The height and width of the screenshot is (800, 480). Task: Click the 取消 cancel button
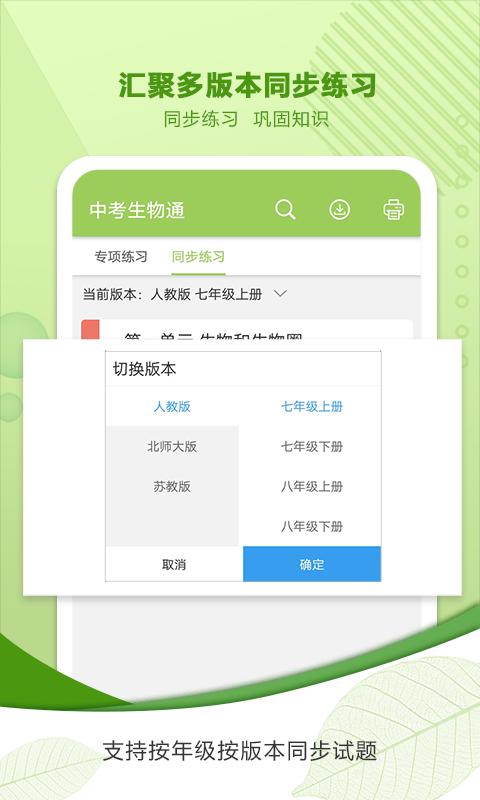click(174, 564)
